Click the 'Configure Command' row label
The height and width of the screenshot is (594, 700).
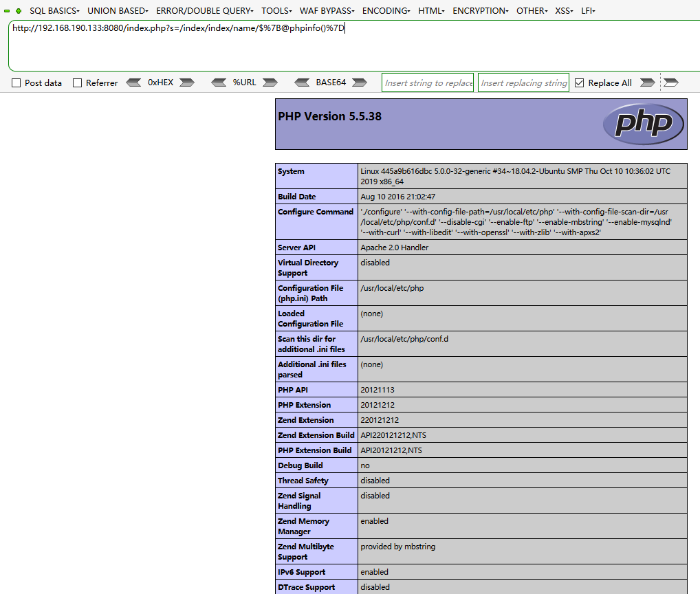[316, 212]
